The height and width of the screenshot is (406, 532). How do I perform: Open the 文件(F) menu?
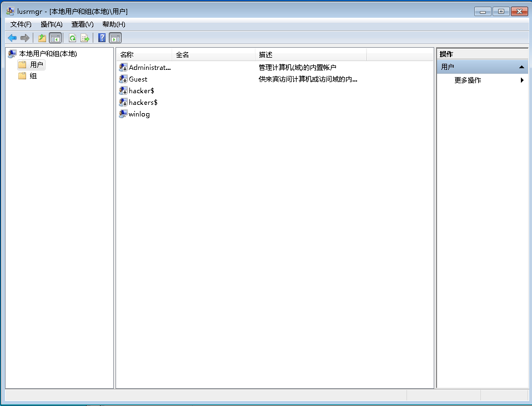pos(21,24)
